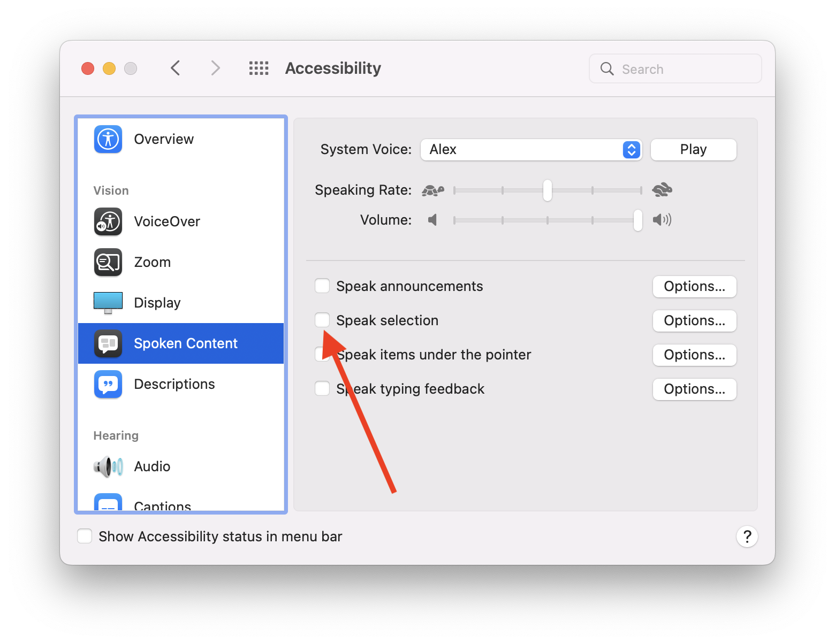The image size is (835, 644).
Task: Select Zoom in the sidebar
Action: point(181,262)
